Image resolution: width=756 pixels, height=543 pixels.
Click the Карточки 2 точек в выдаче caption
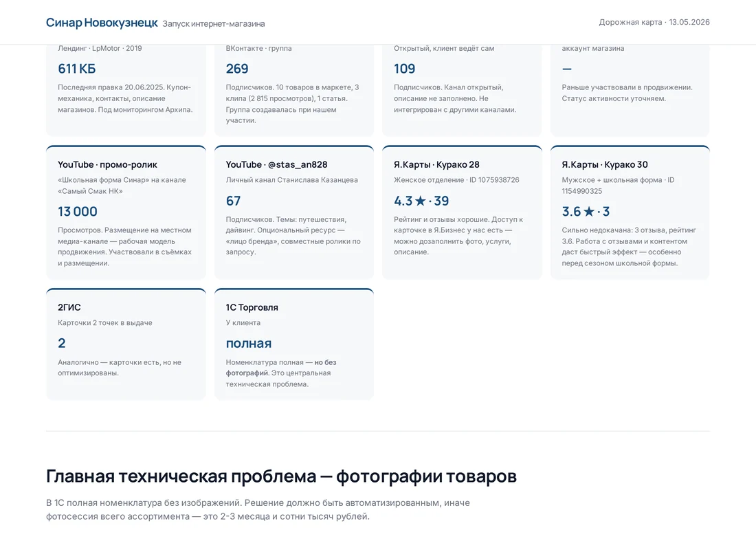click(x=105, y=322)
